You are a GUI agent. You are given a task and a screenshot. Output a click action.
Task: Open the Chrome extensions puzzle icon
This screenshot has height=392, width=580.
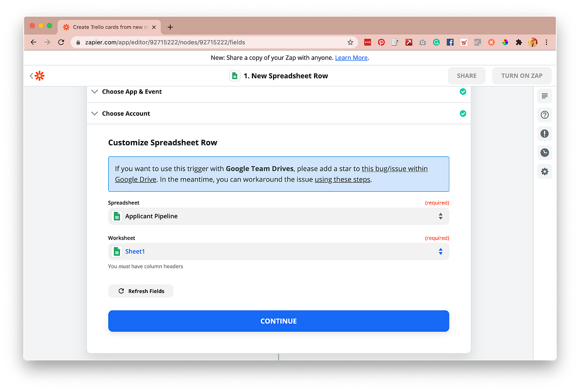coord(519,42)
